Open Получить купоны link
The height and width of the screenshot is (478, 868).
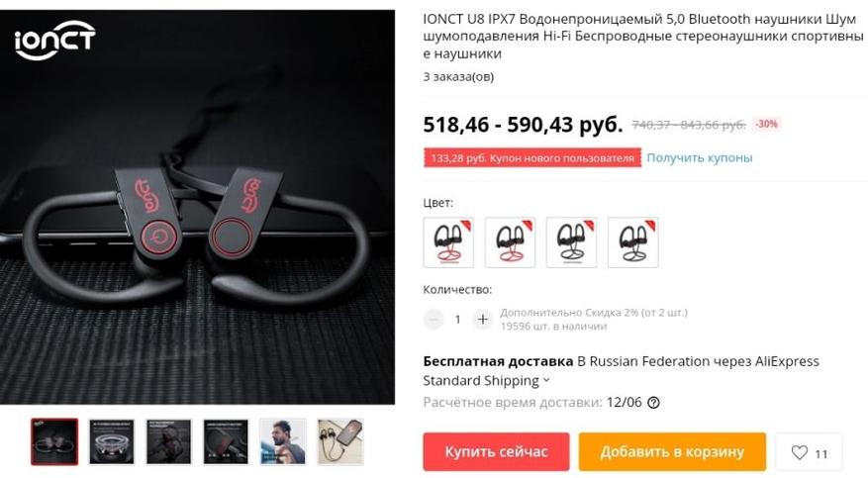(x=699, y=157)
